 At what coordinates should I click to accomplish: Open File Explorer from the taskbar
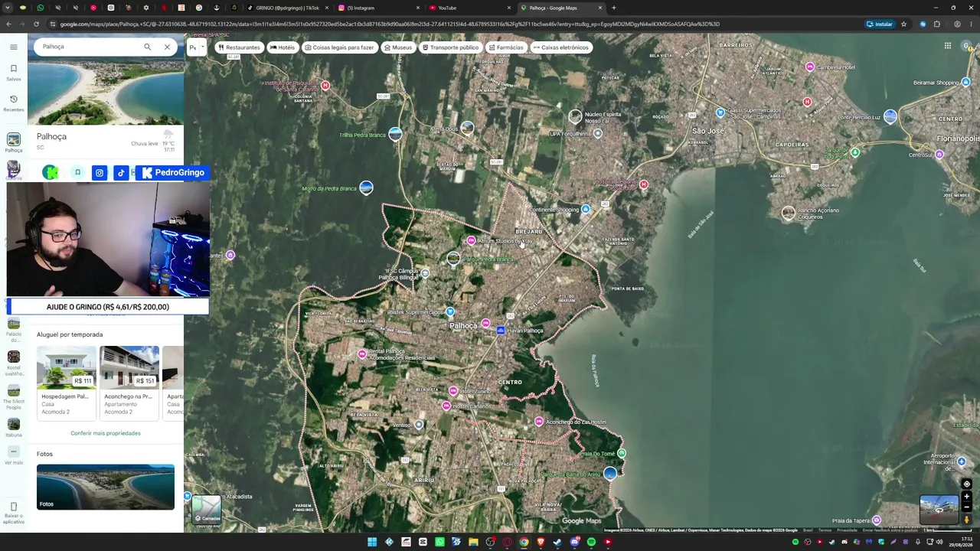click(473, 542)
